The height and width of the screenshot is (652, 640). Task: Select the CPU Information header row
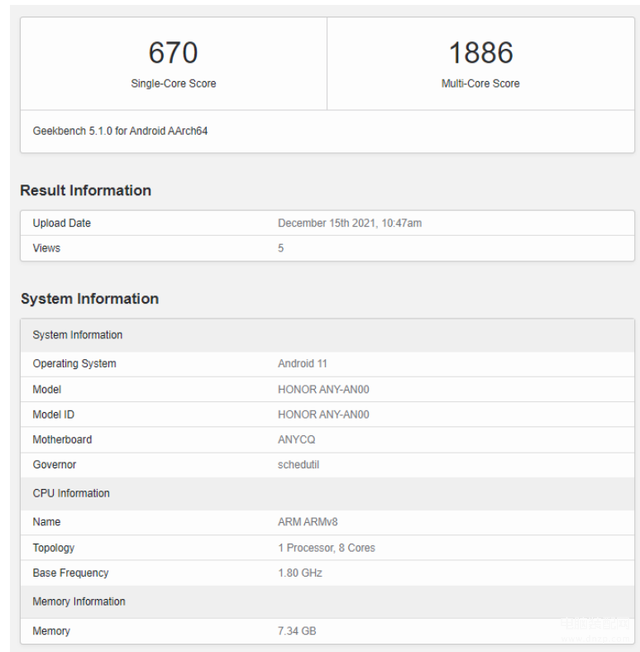tap(327, 494)
